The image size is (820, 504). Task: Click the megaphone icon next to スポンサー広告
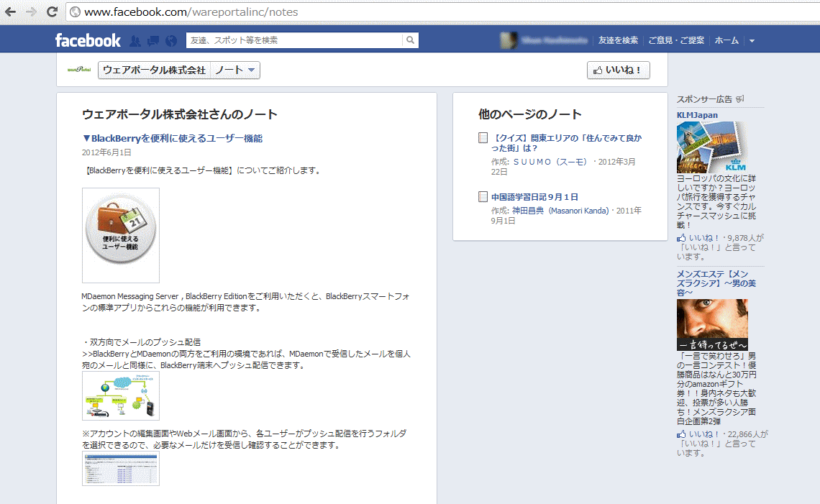coord(739,98)
